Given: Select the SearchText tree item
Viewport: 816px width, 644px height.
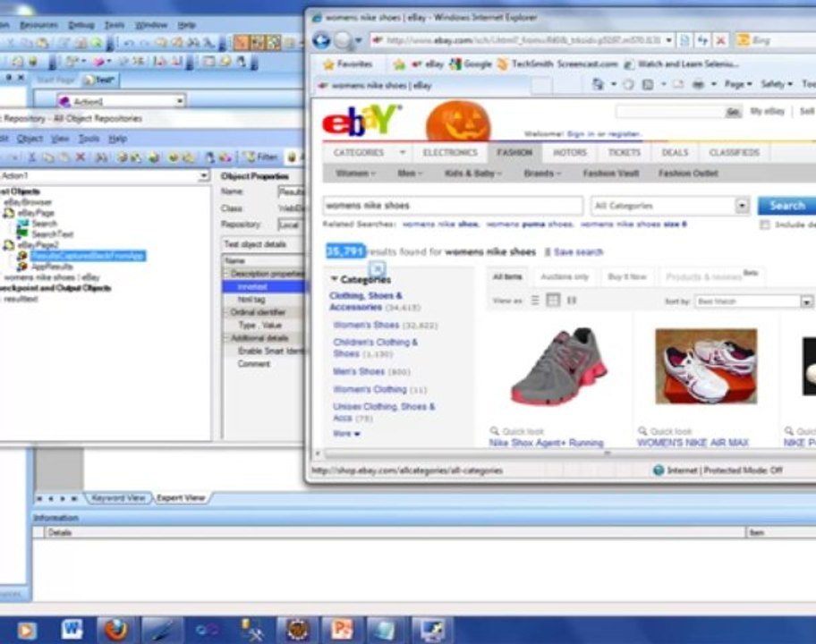Looking at the screenshot, I should point(52,234).
